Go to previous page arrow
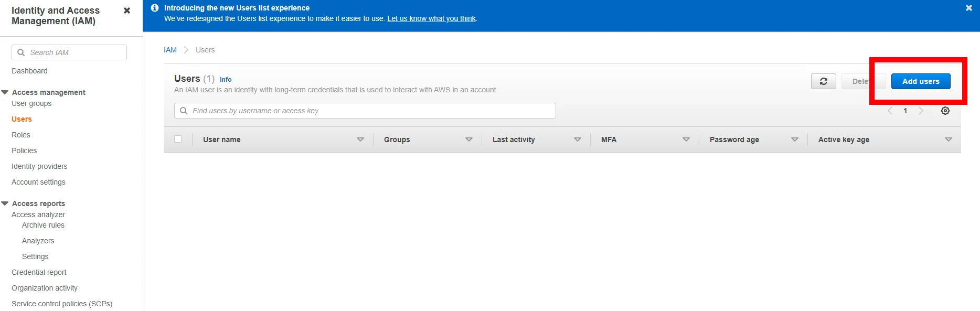 (x=890, y=111)
